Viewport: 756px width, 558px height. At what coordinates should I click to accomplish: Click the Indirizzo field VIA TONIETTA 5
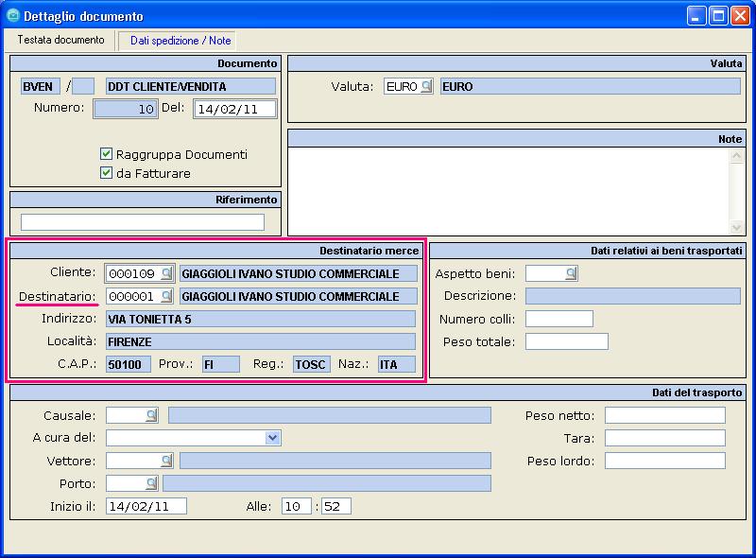(x=261, y=319)
